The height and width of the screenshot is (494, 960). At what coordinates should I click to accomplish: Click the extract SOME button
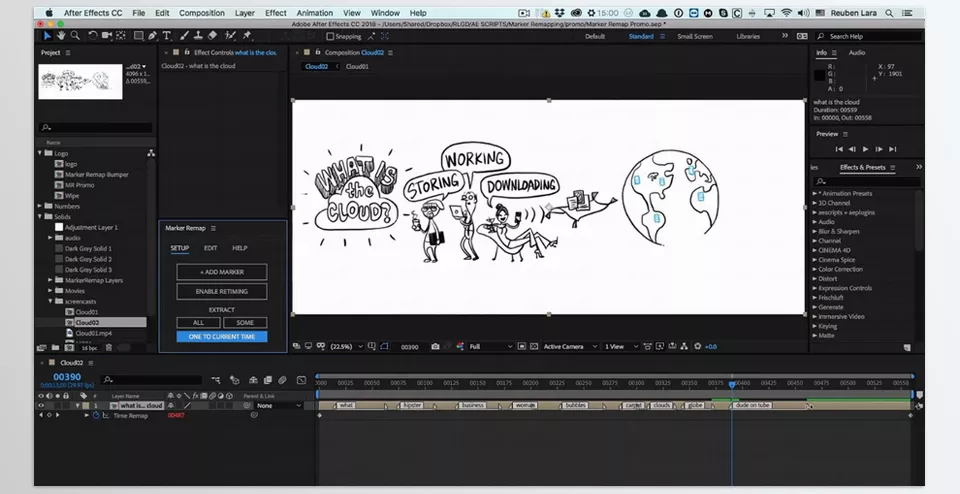(245, 323)
